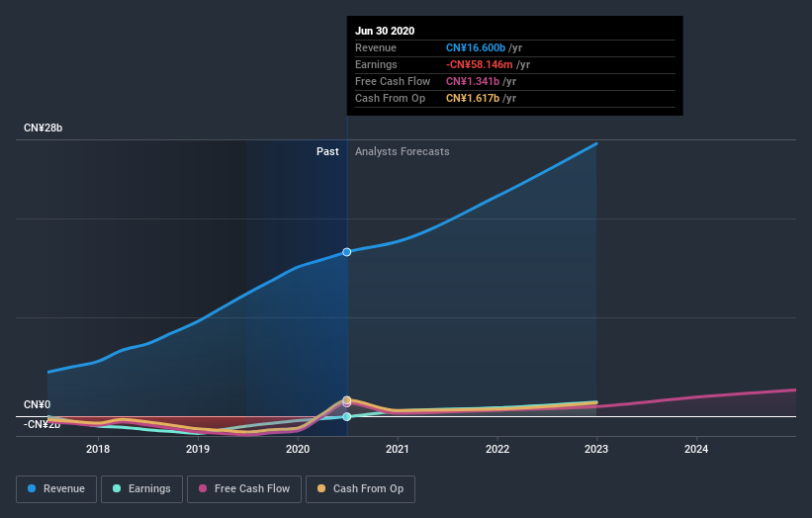Toggle the Earnings legend button

pyautogui.click(x=141, y=489)
